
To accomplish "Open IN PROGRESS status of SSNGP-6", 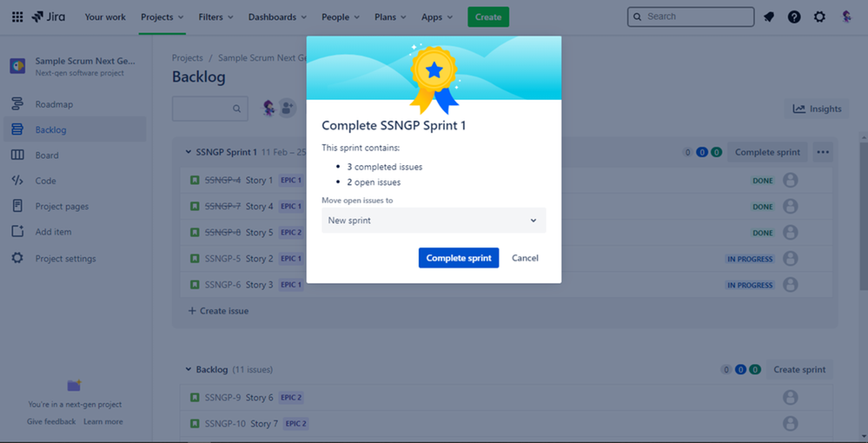I will (x=750, y=285).
